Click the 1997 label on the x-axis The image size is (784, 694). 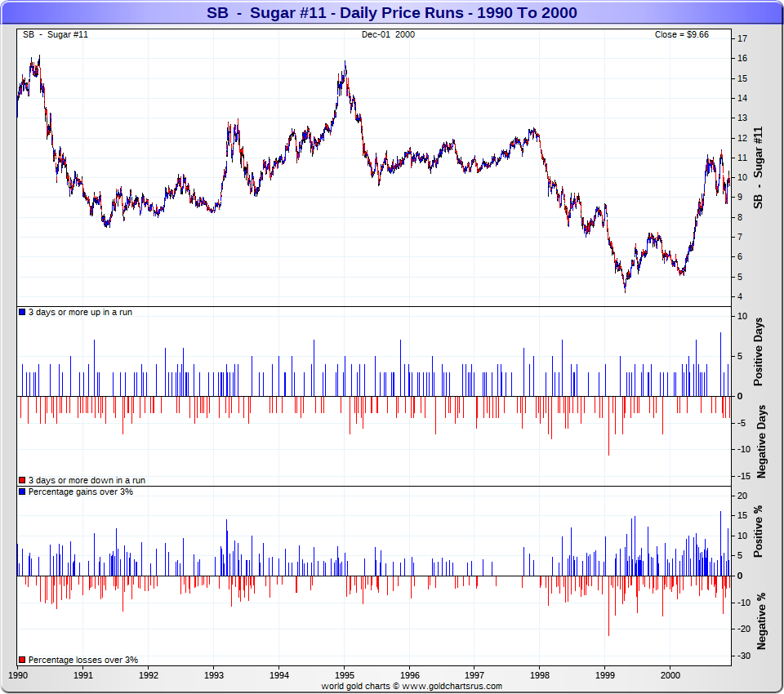pyautogui.click(x=474, y=675)
